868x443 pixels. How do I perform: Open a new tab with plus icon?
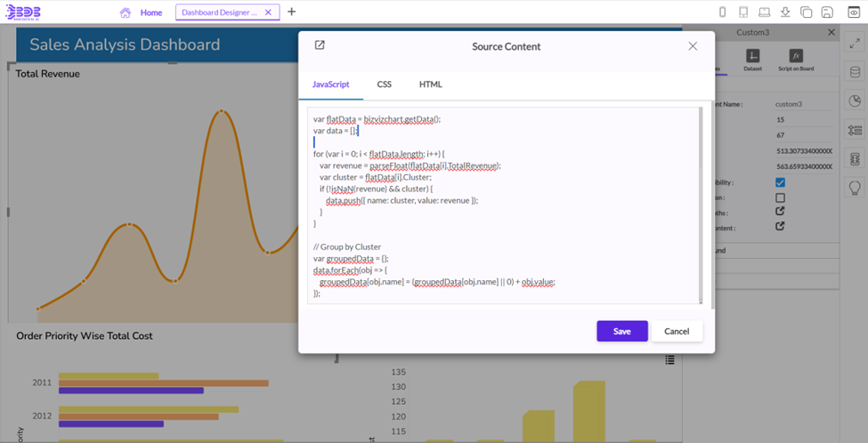pyautogui.click(x=291, y=12)
